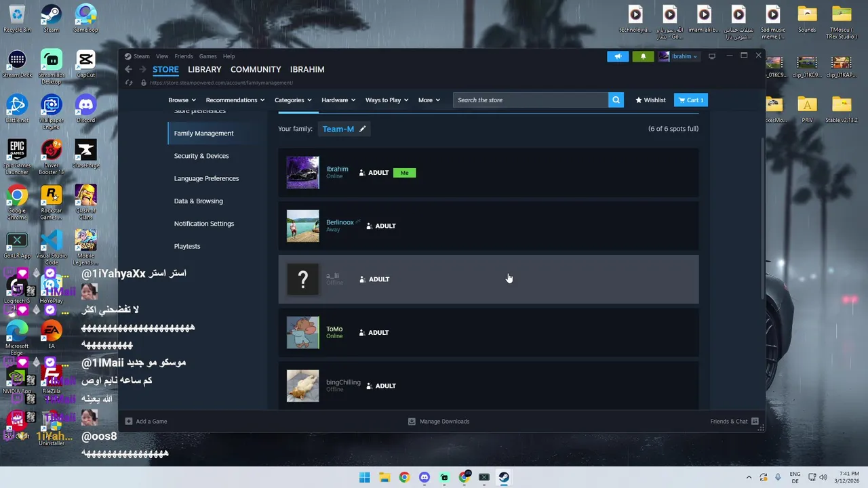This screenshot has width=868, height=488.
Task: Open Manage Downloads
Action: pyautogui.click(x=439, y=422)
